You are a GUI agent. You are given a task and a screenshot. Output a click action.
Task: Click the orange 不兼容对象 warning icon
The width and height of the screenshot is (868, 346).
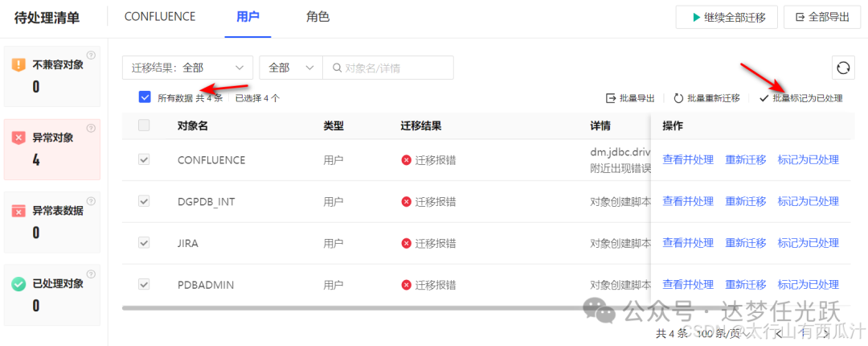[x=18, y=65]
